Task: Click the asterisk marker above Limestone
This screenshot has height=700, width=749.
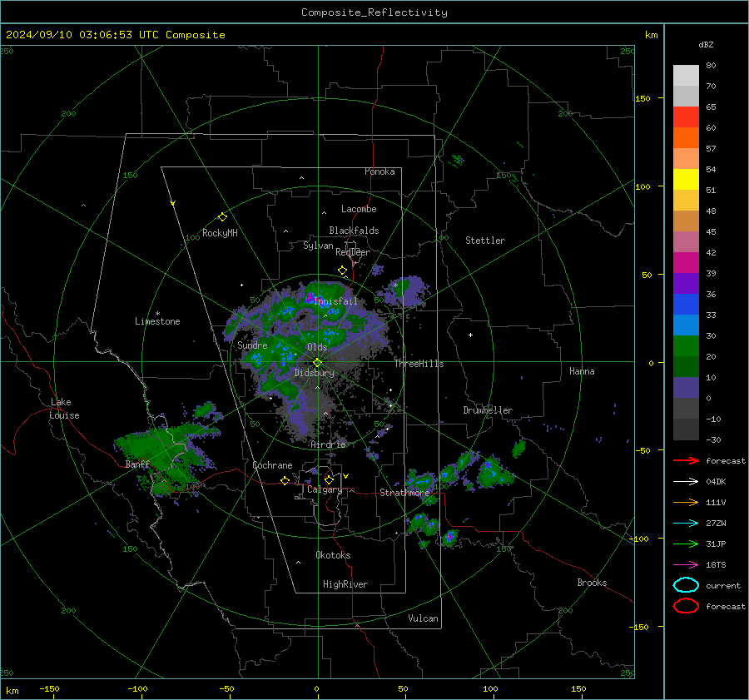Action: coord(157,314)
